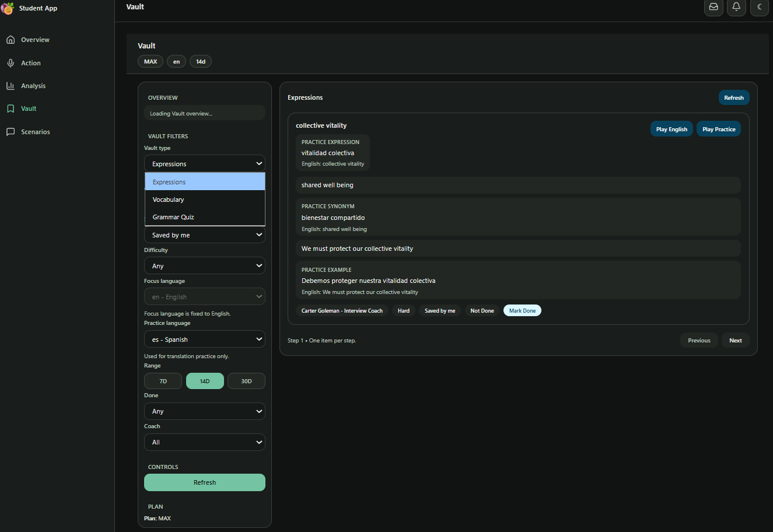Click the 14d badge in header

point(201,61)
